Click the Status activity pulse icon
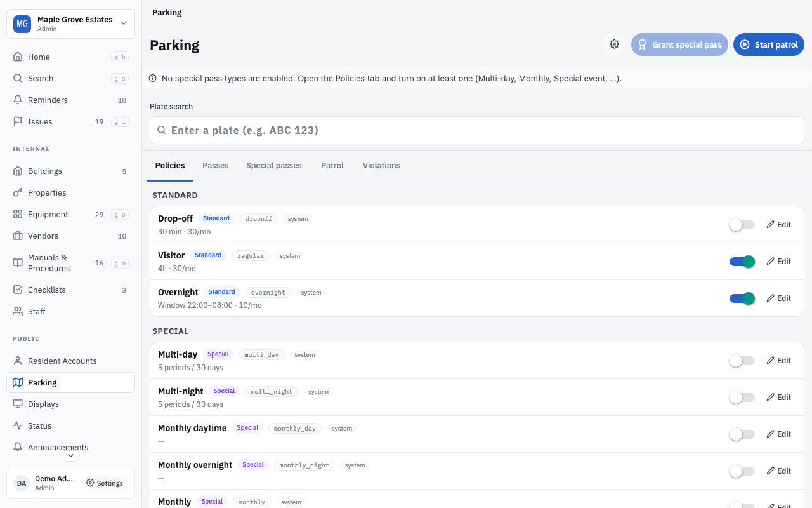Image resolution: width=812 pixels, height=508 pixels. 18,425
